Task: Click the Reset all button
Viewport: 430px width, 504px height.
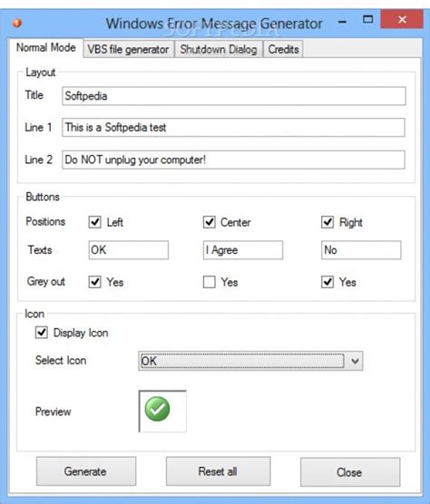Action: coord(218,471)
